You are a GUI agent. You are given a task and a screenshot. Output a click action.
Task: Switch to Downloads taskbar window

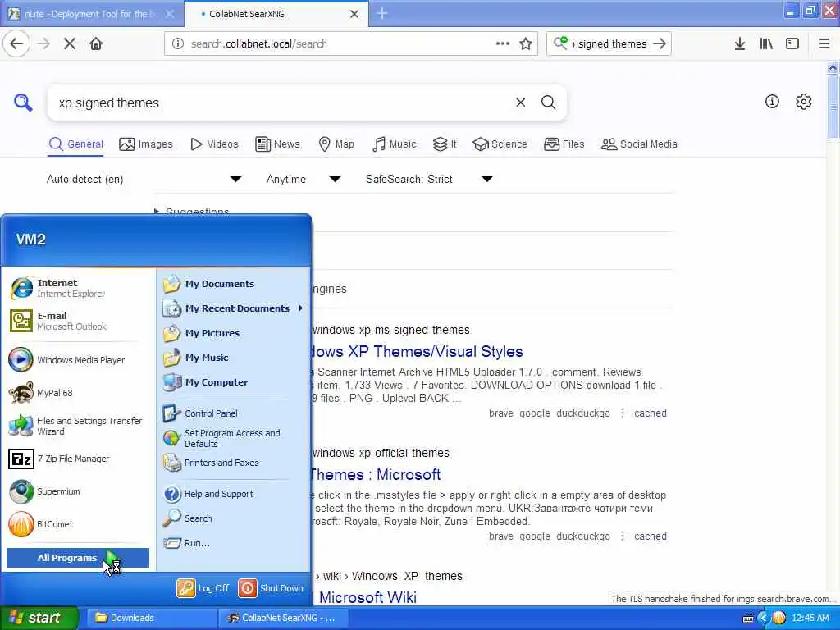[x=151, y=619]
